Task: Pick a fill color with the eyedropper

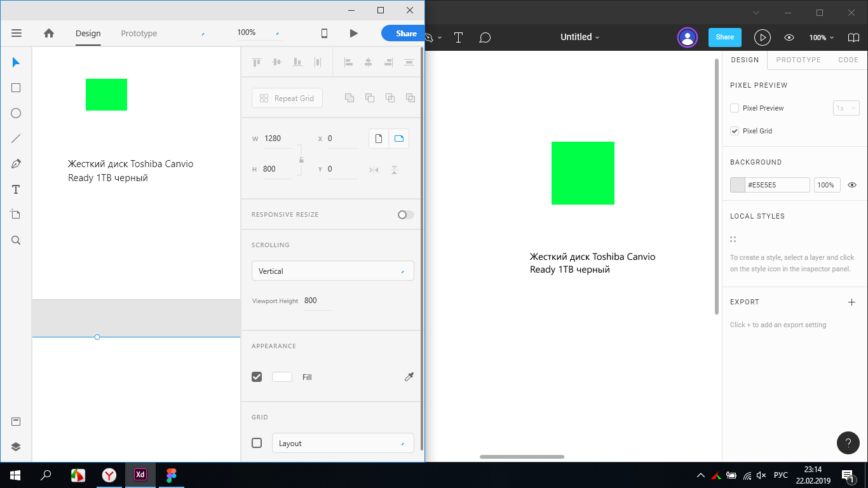Action: click(409, 377)
